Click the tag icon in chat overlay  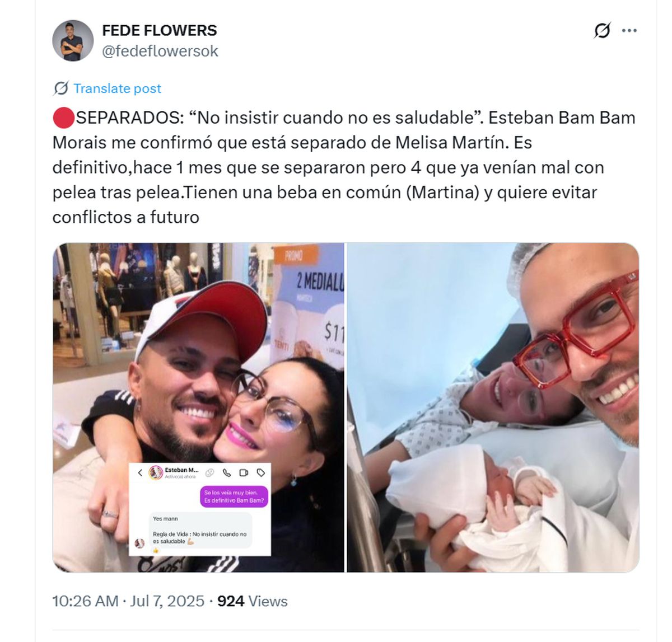pyautogui.click(x=260, y=473)
